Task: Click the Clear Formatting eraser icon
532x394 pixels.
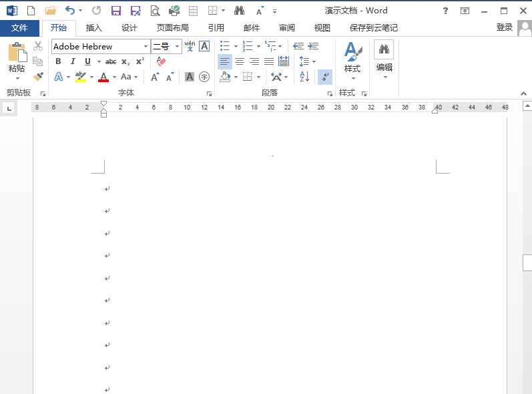Action: [x=161, y=61]
